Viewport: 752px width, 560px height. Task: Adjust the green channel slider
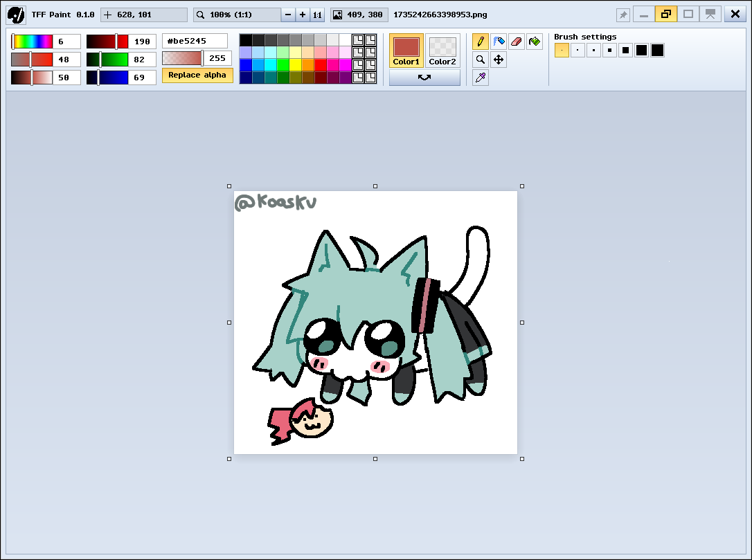click(107, 60)
